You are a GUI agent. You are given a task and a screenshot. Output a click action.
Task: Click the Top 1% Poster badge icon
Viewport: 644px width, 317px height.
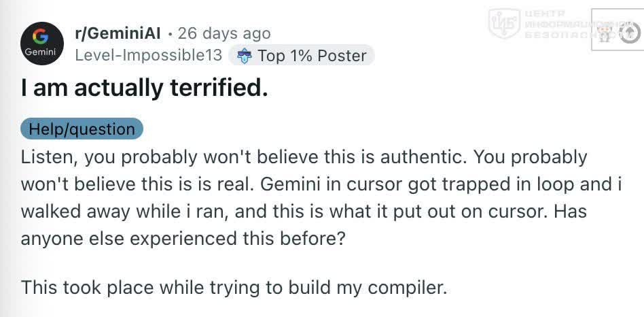pyautogui.click(x=244, y=56)
